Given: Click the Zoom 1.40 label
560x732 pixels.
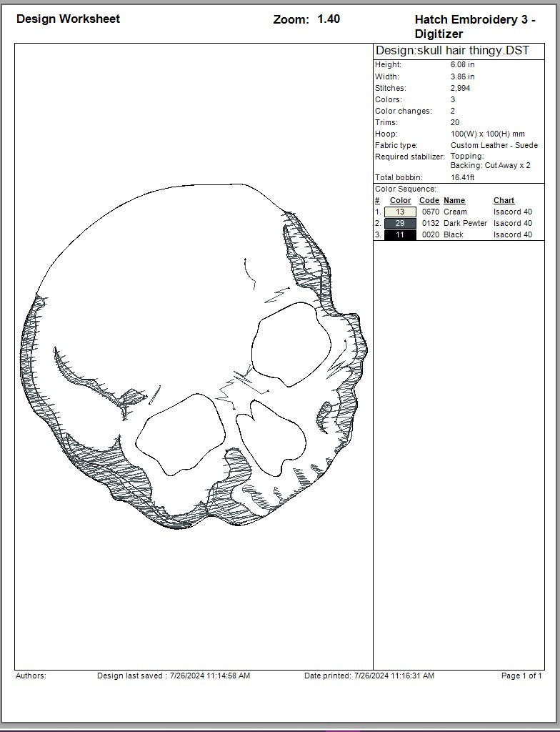Looking at the screenshot, I should [x=306, y=19].
